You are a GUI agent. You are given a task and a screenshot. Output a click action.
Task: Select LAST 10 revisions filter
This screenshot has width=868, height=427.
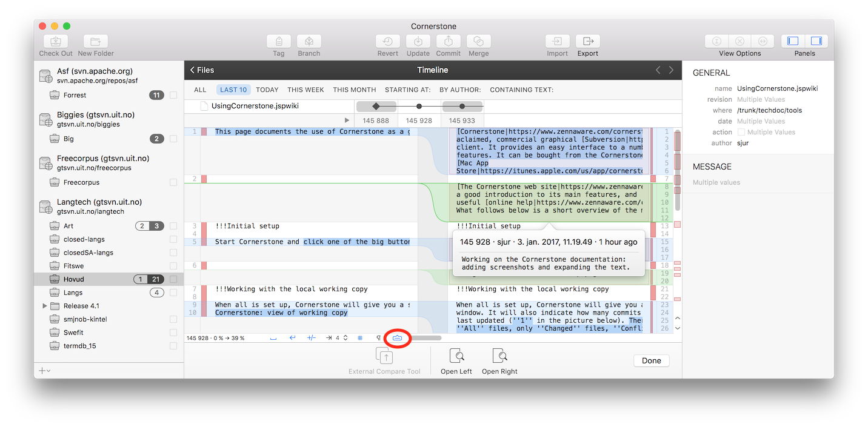pyautogui.click(x=233, y=90)
